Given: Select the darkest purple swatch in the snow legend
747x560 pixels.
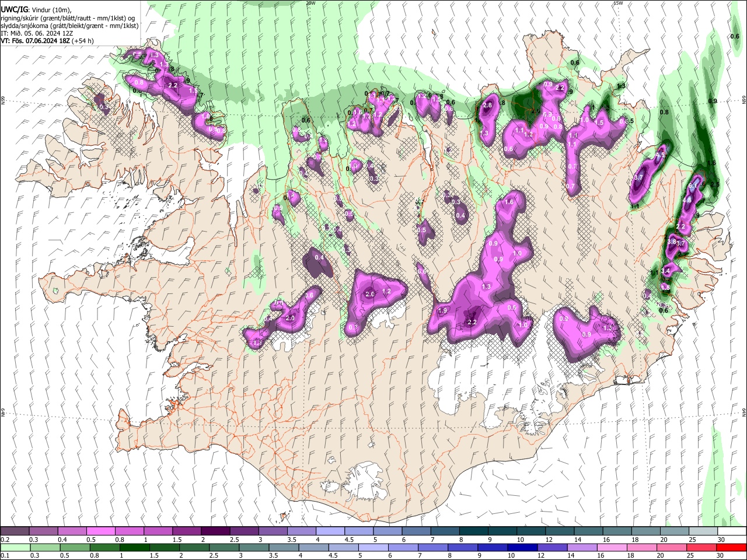Looking at the screenshot, I should coord(215,531).
